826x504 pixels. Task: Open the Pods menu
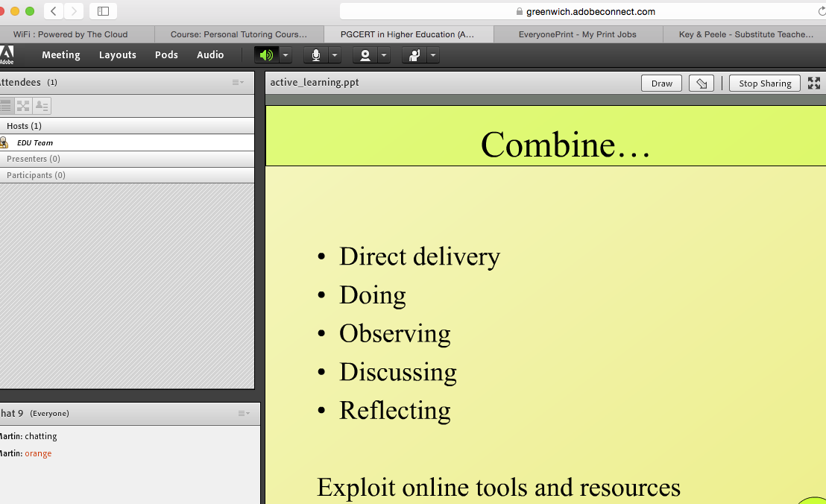(x=166, y=55)
